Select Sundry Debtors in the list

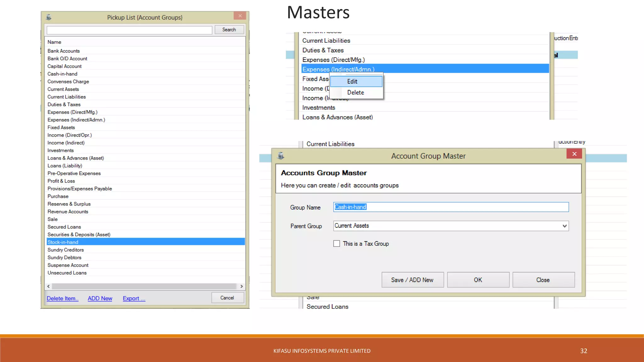[x=146, y=257]
